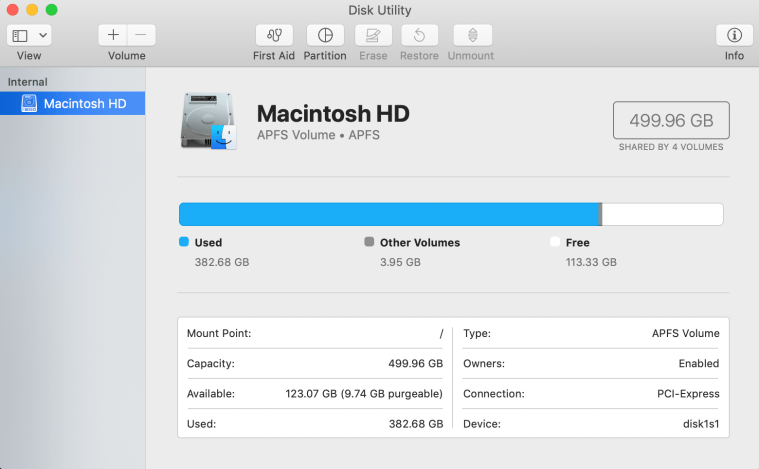The height and width of the screenshot is (469, 759).
Task: Open the Info inspector button
Action: [734, 35]
